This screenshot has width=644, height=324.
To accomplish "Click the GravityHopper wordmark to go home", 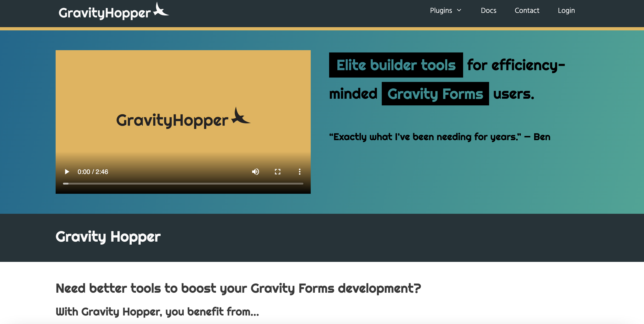I will [105, 12].
